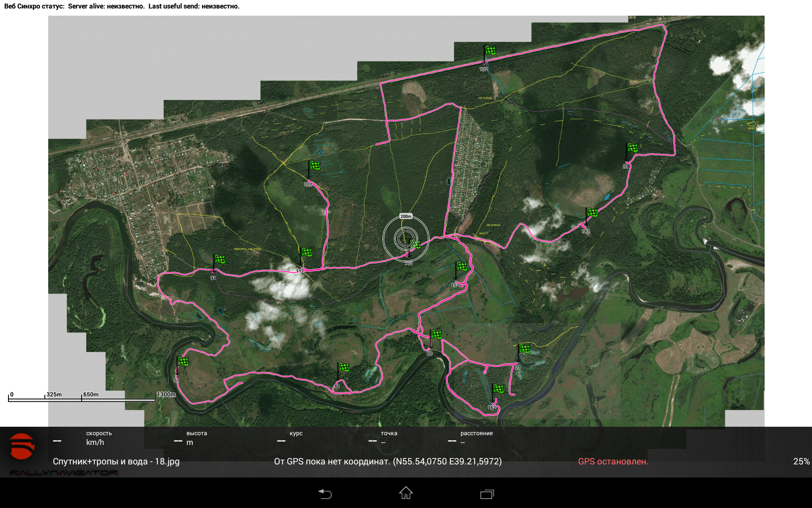812x508 pixels.
Task: Tap map name "Спутник+тропы и вода - 18.jpg"
Action: point(116,461)
